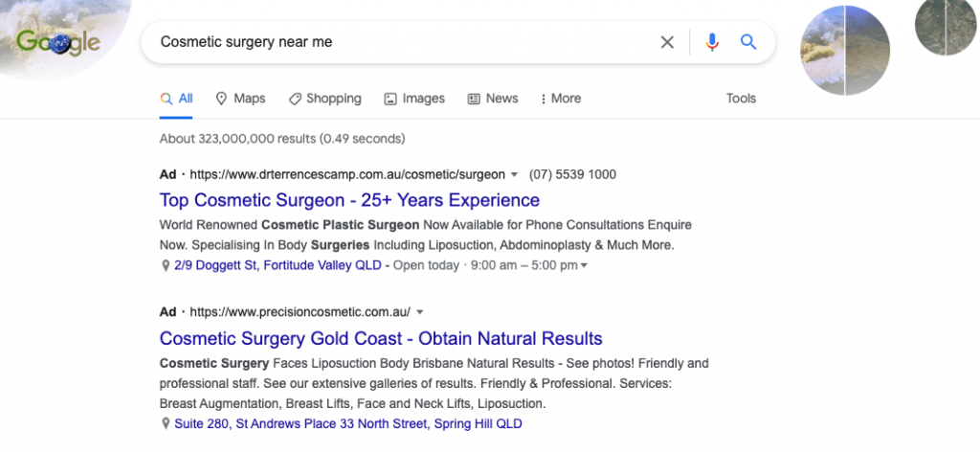Click the large circular profile thumbnail
The image size is (980, 452).
click(845, 51)
